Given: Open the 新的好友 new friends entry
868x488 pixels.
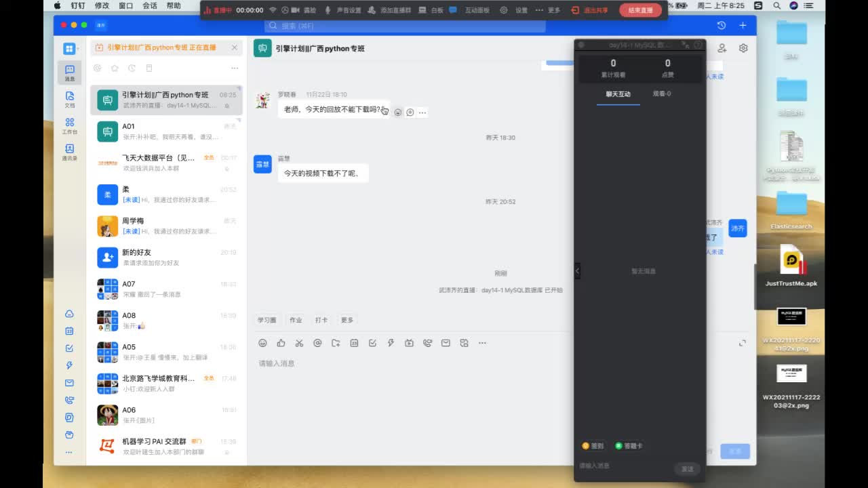Looking at the screenshot, I should coord(167,258).
